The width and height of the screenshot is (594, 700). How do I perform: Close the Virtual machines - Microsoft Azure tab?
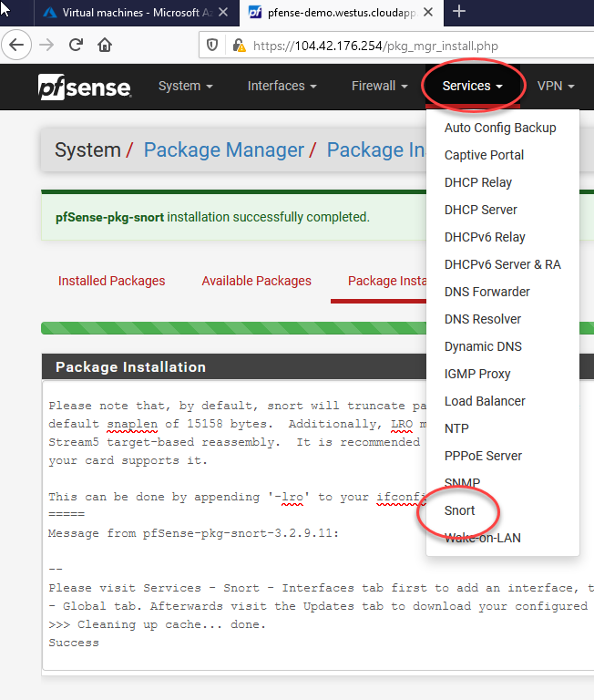pos(223,12)
